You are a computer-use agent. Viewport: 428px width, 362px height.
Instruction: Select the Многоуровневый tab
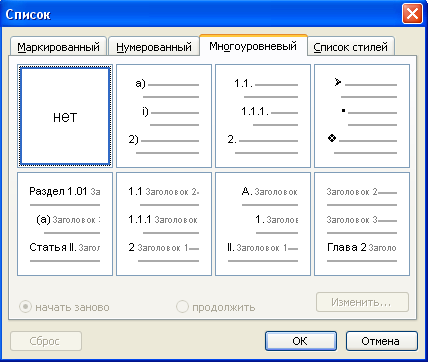(253, 46)
